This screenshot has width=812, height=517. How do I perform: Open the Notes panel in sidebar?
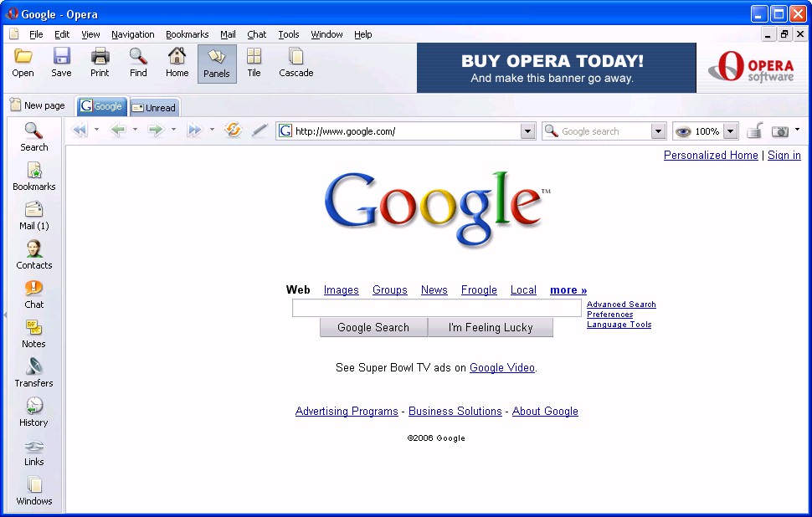click(34, 333)
